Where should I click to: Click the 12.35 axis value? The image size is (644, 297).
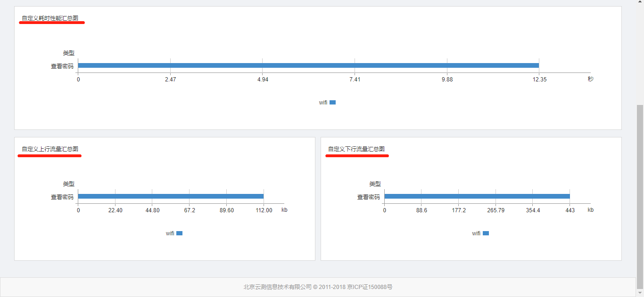click(540, 80)
